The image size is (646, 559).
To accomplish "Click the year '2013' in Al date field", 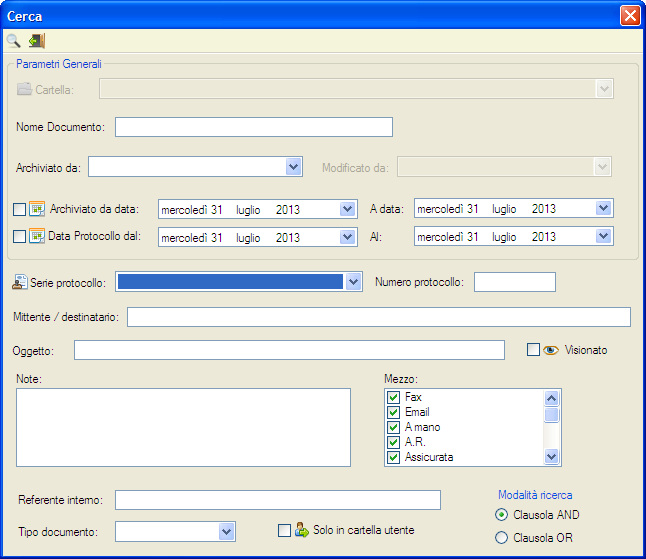I will click(543, 237).
